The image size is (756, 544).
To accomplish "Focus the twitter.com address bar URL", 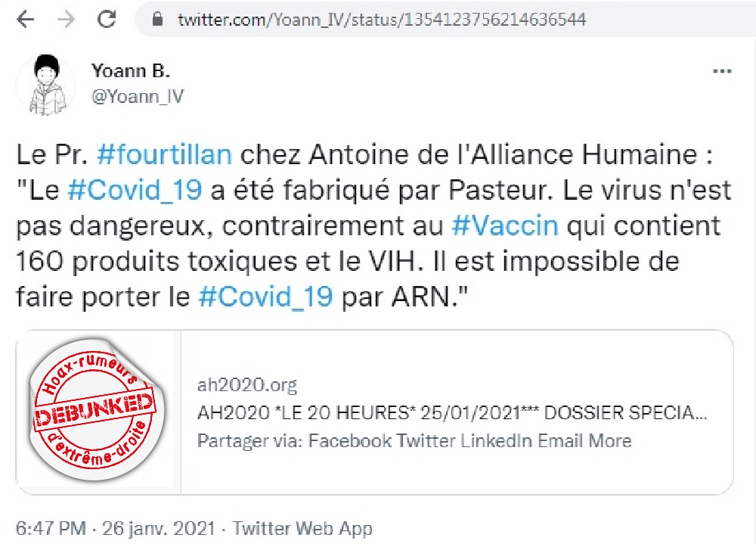I will 382,20.
